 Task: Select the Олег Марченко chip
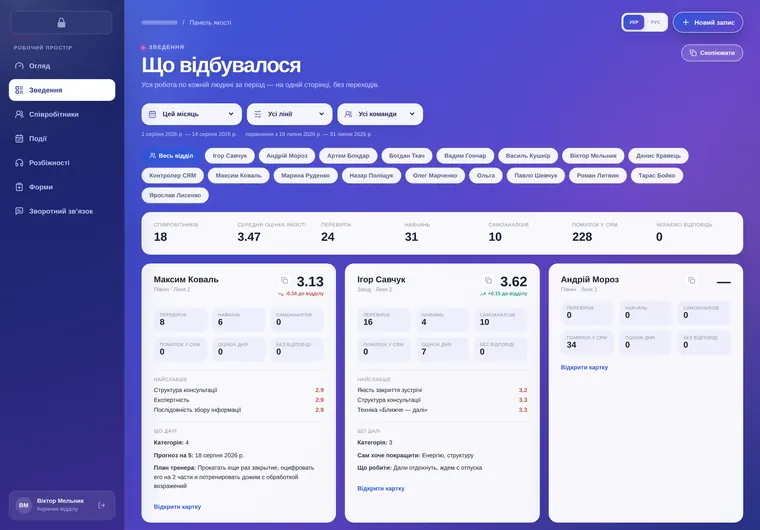(435, 176)
